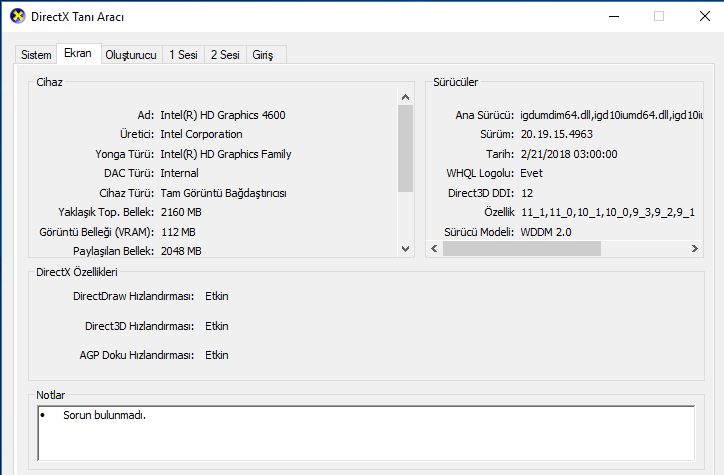
Task: Click the Cihaz vertical scrollbar thumb
Action: pyautogui.click(x=405, y=148)
